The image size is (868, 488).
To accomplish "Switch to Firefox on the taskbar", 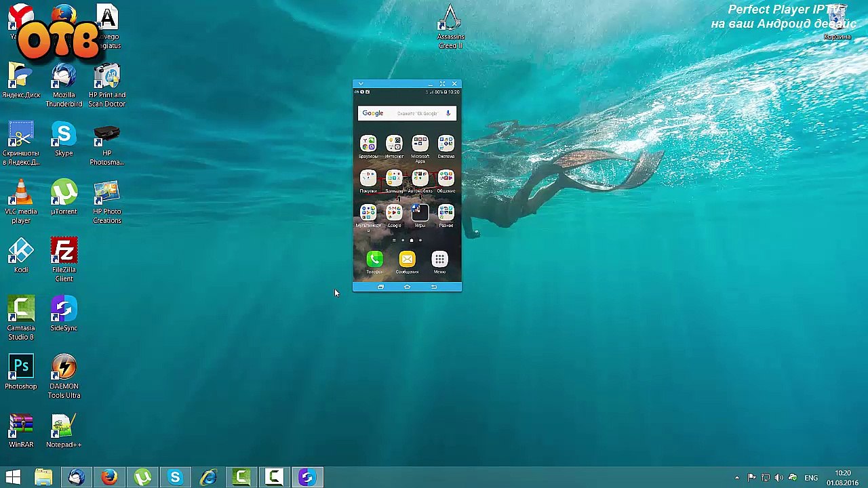I will pyautogui.click(x=109, y=477).
